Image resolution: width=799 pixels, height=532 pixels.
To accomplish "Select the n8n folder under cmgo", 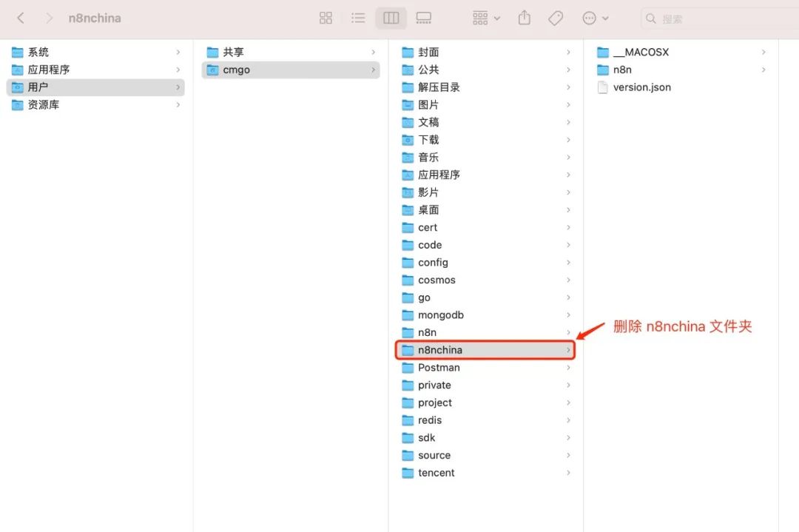I will click(485, 332).
